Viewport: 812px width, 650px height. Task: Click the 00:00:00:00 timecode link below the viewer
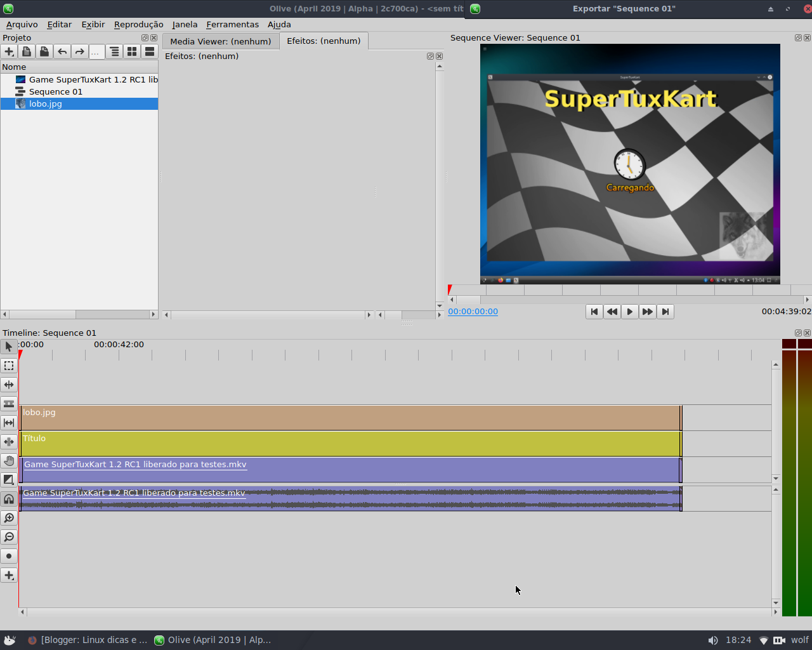point(473,312)
